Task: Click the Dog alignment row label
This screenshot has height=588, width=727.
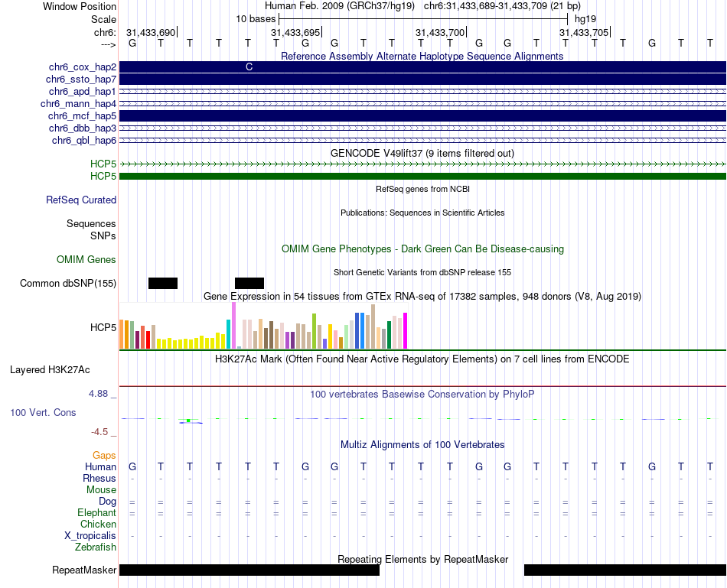Action: pos(108,502)
